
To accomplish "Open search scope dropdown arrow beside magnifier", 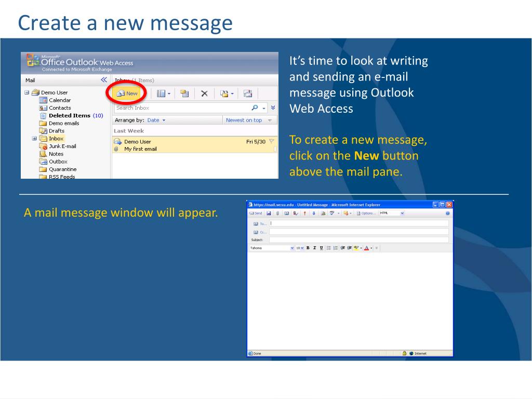I will (x=263, y=108).
